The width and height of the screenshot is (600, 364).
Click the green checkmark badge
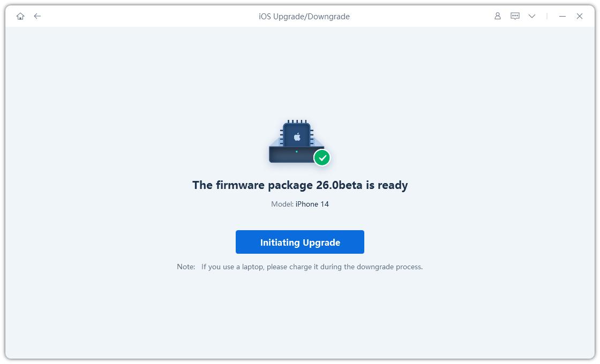(x=322, y=157)
